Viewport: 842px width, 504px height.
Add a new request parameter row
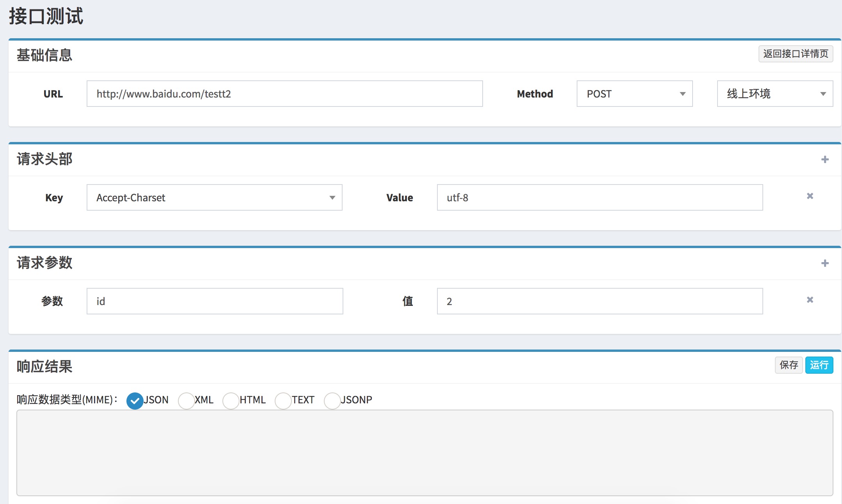(824, 263)
